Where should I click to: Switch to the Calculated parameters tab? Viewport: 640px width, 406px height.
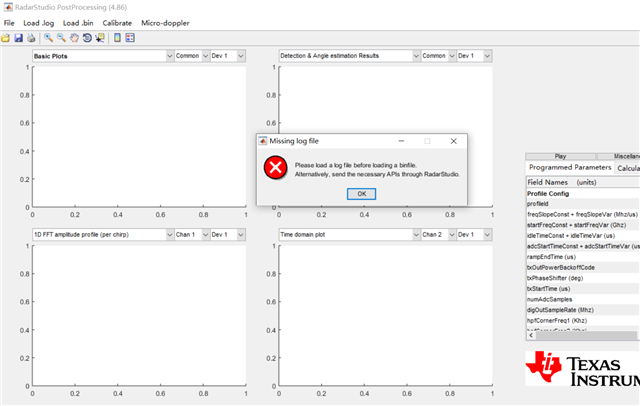tap(628, 168)
